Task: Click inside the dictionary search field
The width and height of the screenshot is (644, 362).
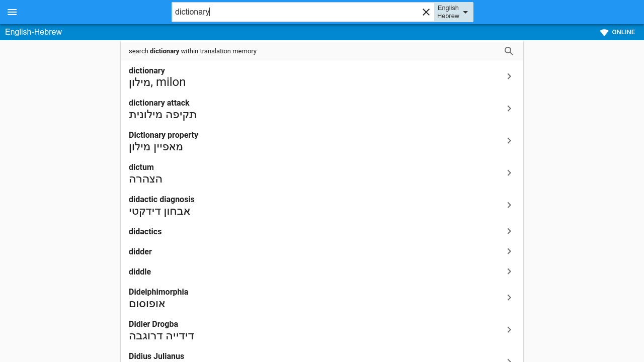Action: click(297, 12)
